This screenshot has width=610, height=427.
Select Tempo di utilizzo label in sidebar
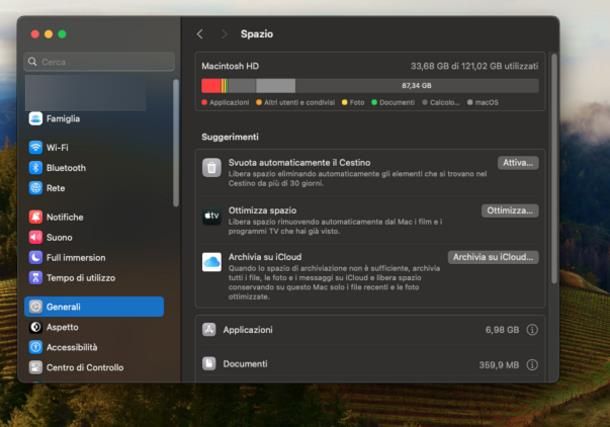[81, 278]
